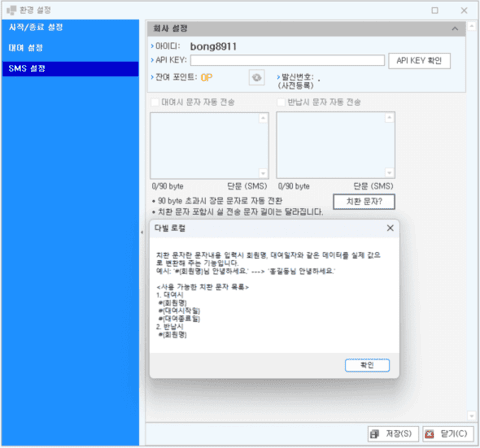Open the 대여 설정 menu item
This screenshot has height=448, width=480.
[26, 48]
